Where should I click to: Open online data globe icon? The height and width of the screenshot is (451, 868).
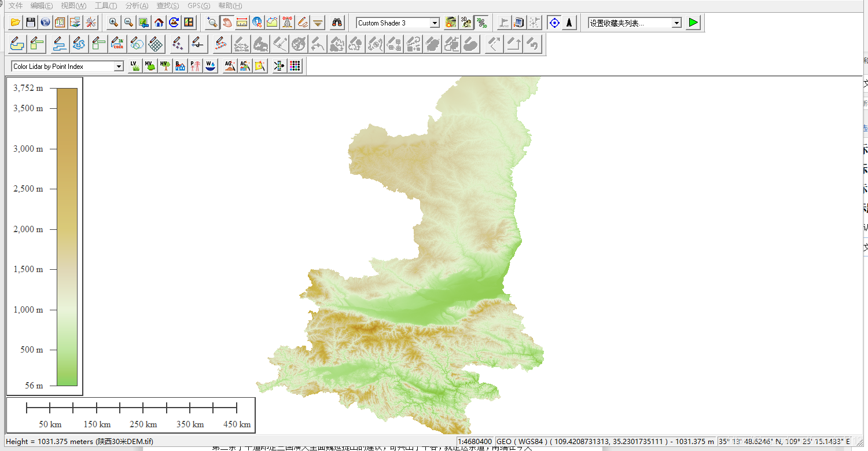pyautogui.click(x=46, y=23)
